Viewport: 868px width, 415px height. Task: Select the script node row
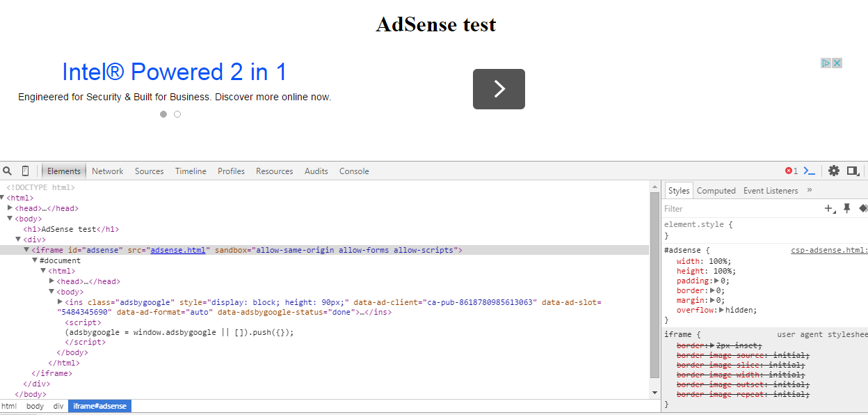[x=83, y=322]
